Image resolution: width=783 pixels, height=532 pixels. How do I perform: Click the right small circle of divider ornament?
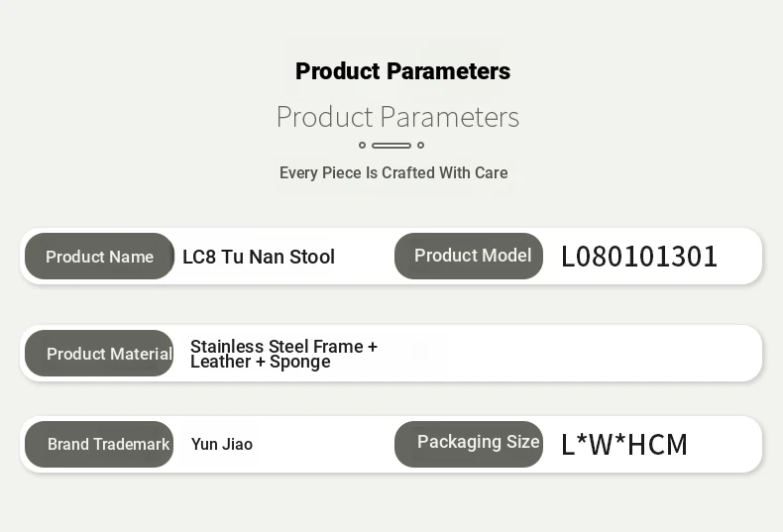tap(420, 146)
